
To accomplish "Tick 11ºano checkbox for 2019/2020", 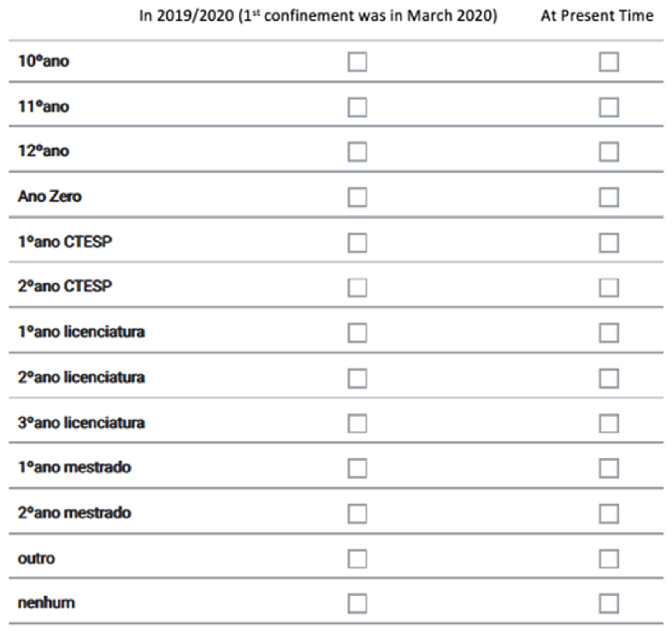I will (x=357, y=108).
